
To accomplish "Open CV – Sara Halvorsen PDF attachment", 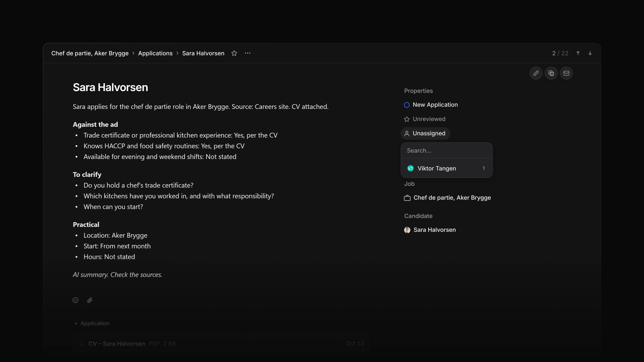I will 221,344.
